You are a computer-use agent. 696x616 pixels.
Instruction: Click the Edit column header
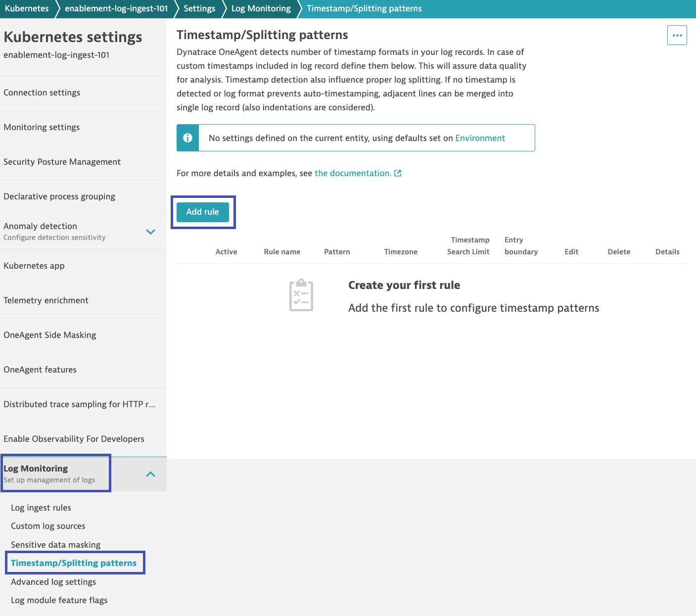coord(571,252)
